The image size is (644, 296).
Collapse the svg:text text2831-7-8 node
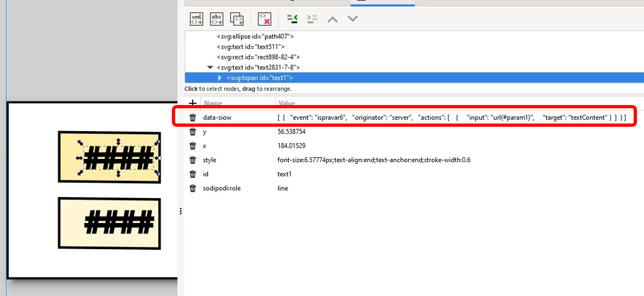(x=210, y=68)
